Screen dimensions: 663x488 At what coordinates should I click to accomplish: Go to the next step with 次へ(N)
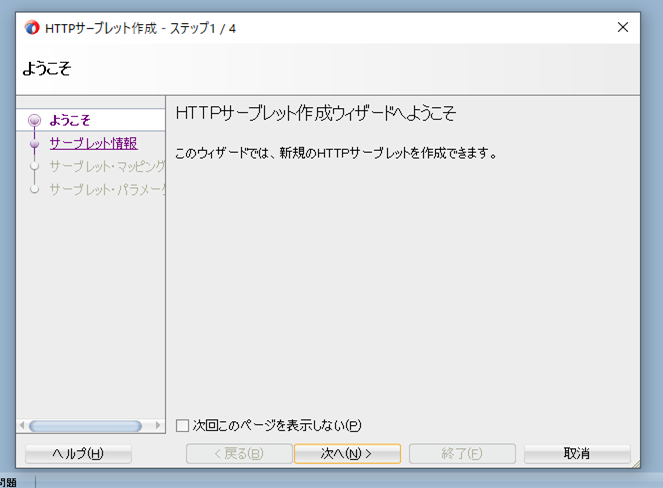pos(347,454)
